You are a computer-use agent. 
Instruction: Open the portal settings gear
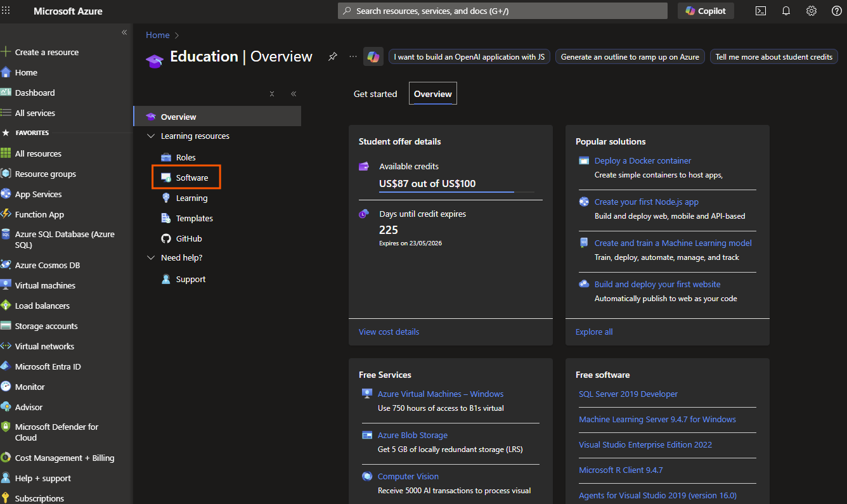[x=811, y=11]
